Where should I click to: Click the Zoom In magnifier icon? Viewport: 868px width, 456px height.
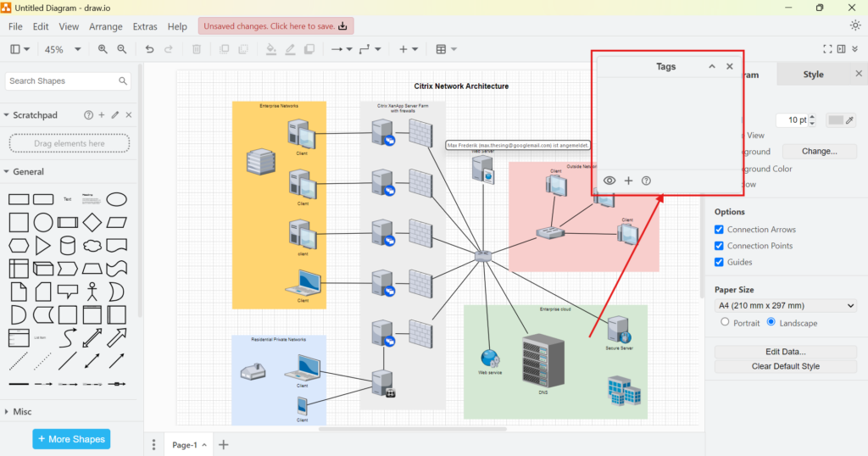(103, 49)
